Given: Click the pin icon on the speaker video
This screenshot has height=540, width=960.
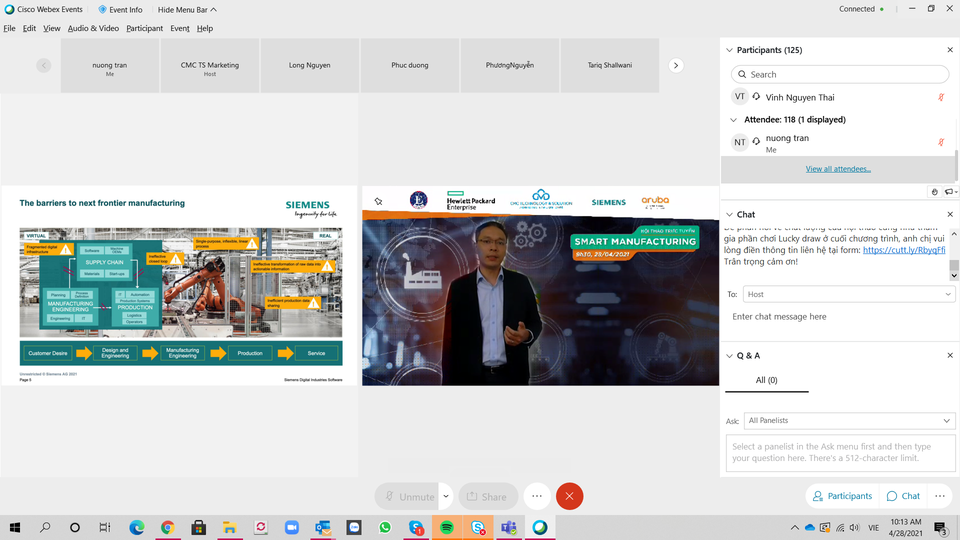Looking at the screenshot, I should coord(378,201).
